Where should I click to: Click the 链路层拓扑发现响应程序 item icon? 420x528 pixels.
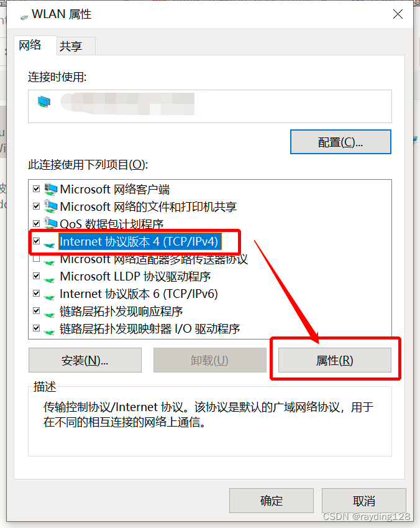50,315
